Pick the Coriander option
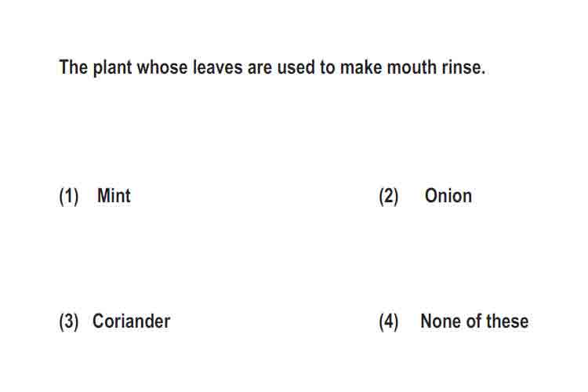 131,321
